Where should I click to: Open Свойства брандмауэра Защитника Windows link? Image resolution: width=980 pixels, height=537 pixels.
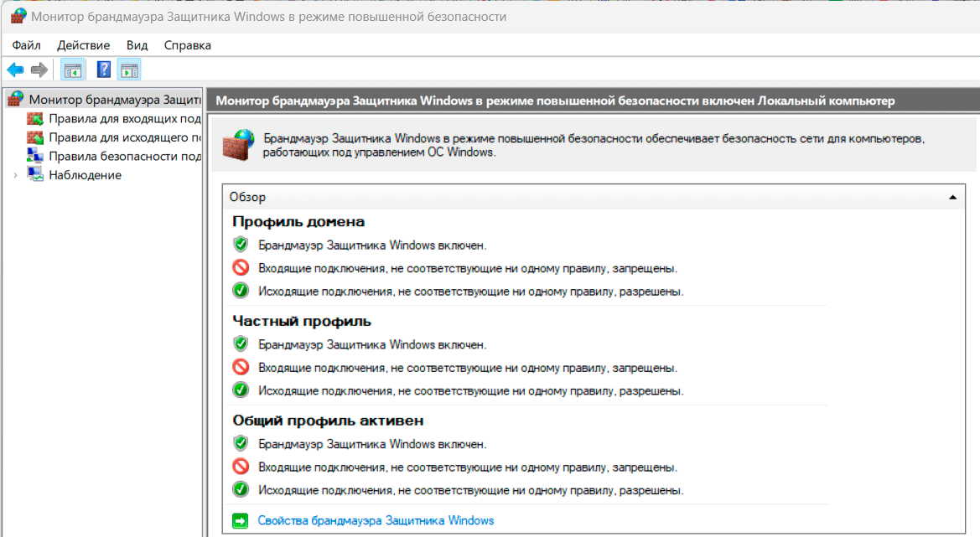tap(376, 520)
